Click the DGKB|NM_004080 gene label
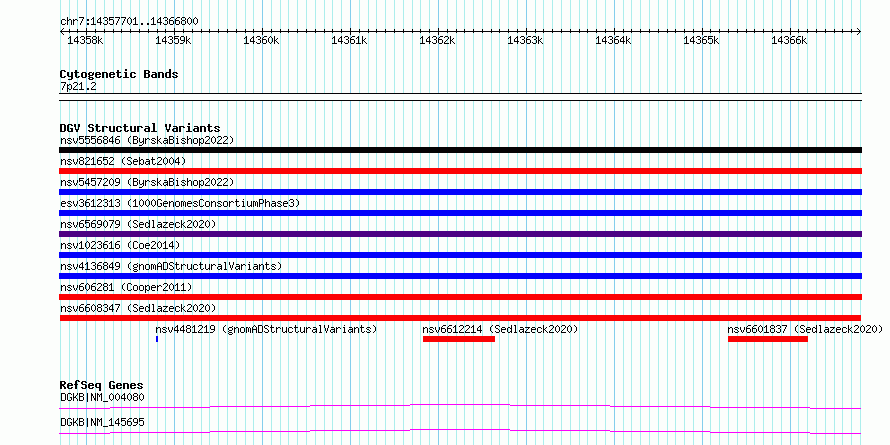The image size is (890, 445). [102, 397]
